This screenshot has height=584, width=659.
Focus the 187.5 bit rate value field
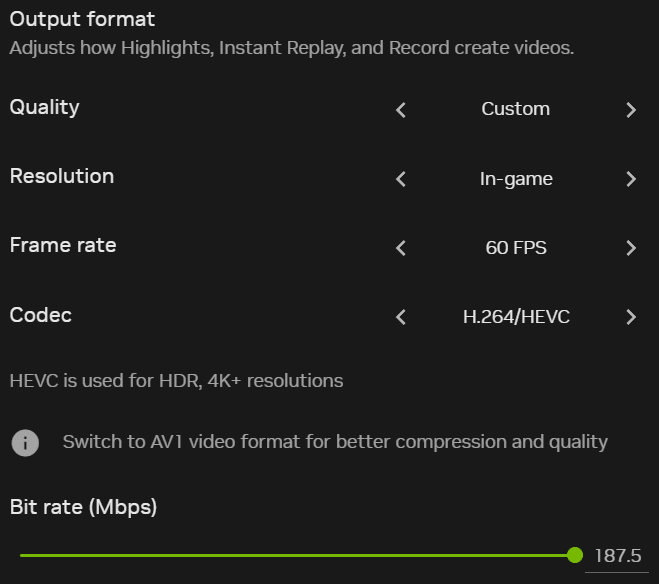(617, 556)
